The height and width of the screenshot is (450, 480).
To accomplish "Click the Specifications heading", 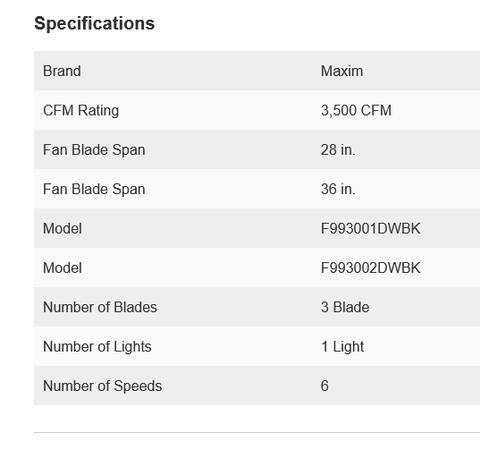I will tap(94, 24).
